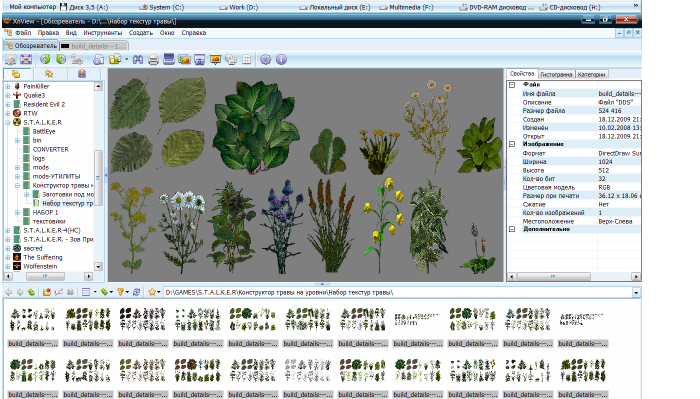Open the tag filter dropdown arrow

click(111, 292)
